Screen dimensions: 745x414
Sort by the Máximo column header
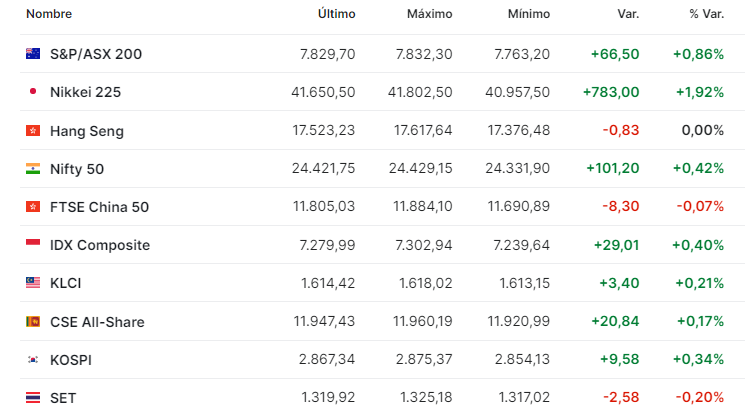coord(430,14)
